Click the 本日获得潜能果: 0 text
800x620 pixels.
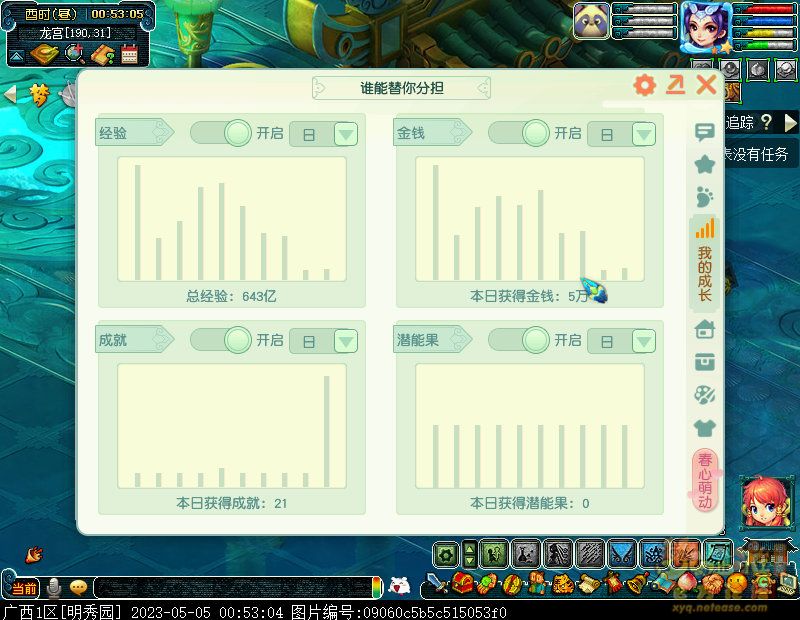530,503
